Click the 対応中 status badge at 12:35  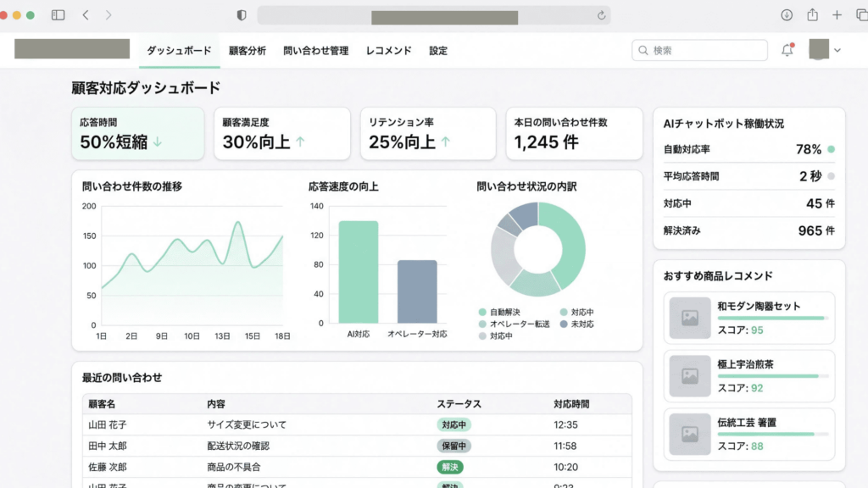(454, 425)
